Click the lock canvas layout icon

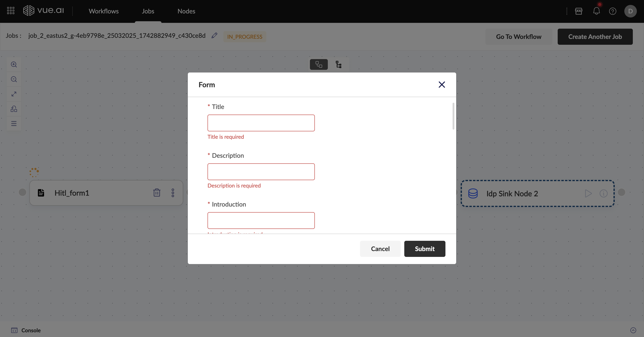tap(14, 109)
